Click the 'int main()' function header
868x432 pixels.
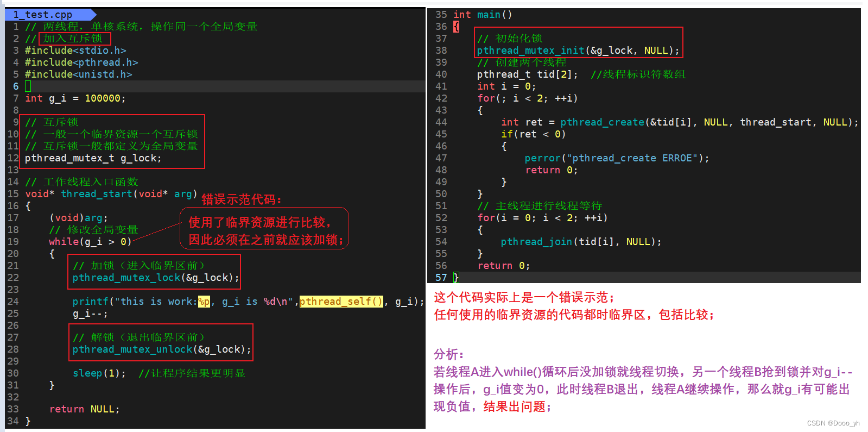pos(483,15)
